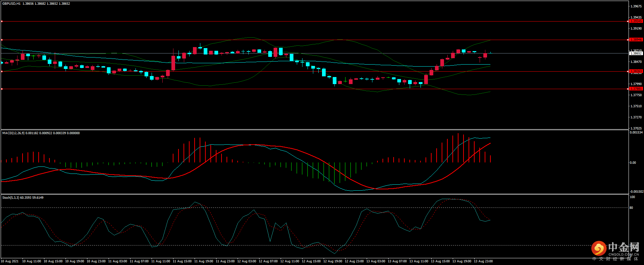Click the 1.38946 red price tag
This screenshot has width=644, height=265.
pos(636,40)
